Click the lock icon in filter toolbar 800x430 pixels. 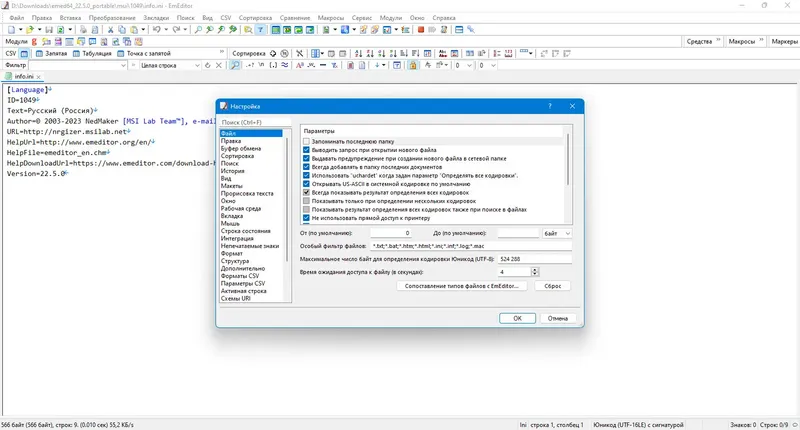click(412, 65)
